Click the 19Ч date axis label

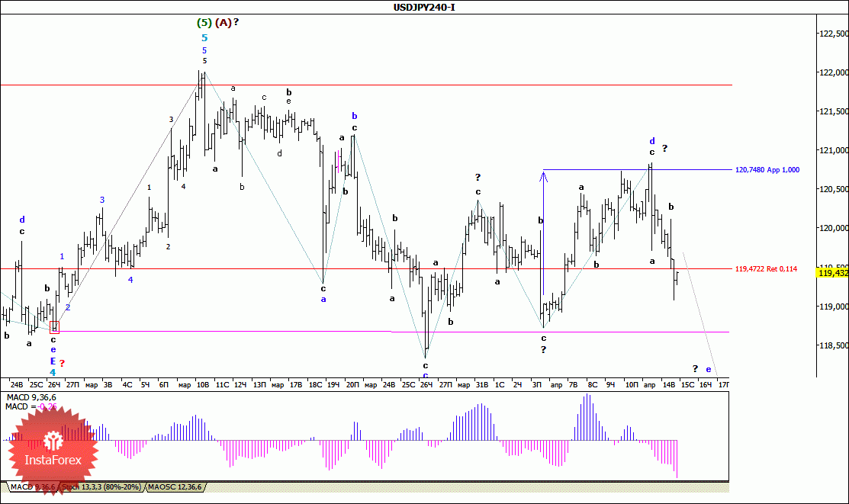[x=333, y=385]
